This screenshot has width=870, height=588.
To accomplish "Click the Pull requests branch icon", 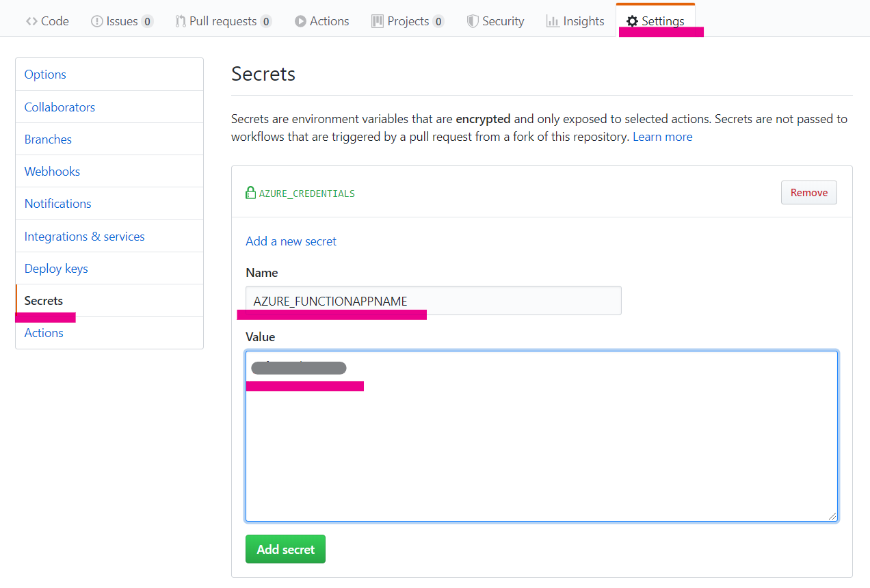I will pos(181,21).
